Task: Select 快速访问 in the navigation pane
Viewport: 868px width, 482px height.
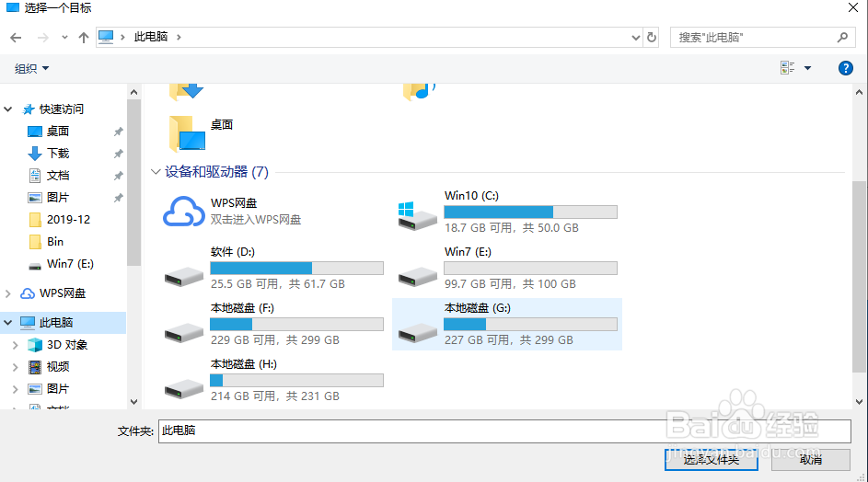Action: 61,109
